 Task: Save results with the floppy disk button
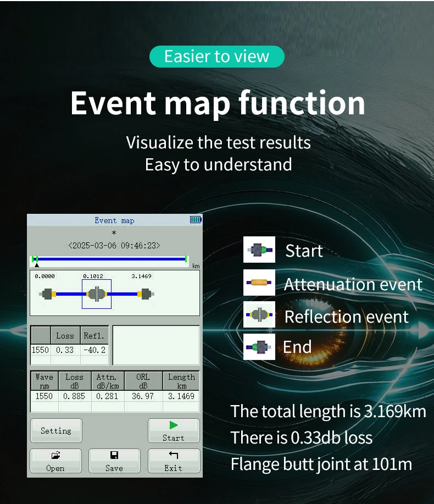click(114, 461)
